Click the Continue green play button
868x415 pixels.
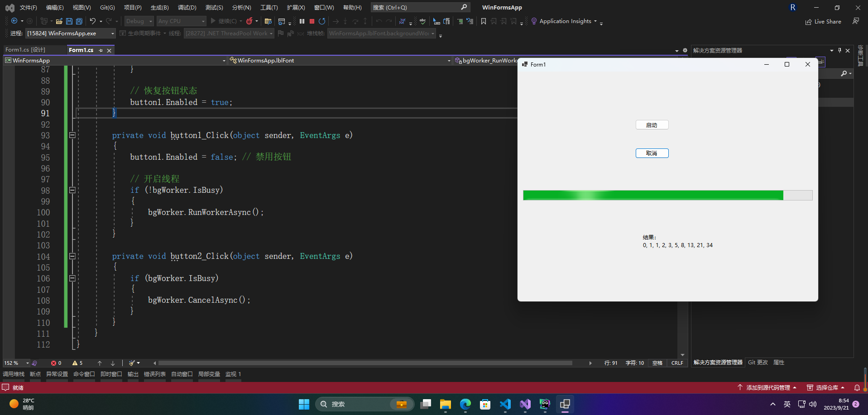[x=213, y=21]
